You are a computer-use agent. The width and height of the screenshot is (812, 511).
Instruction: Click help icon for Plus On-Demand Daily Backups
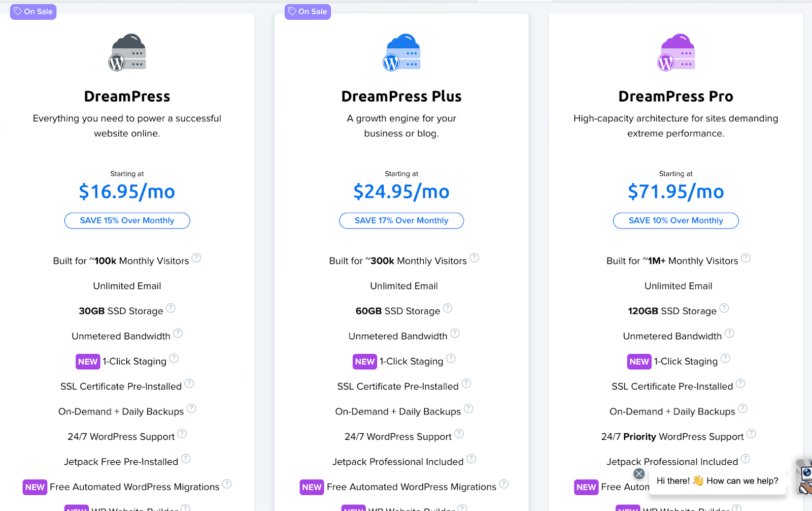[468, 408]
